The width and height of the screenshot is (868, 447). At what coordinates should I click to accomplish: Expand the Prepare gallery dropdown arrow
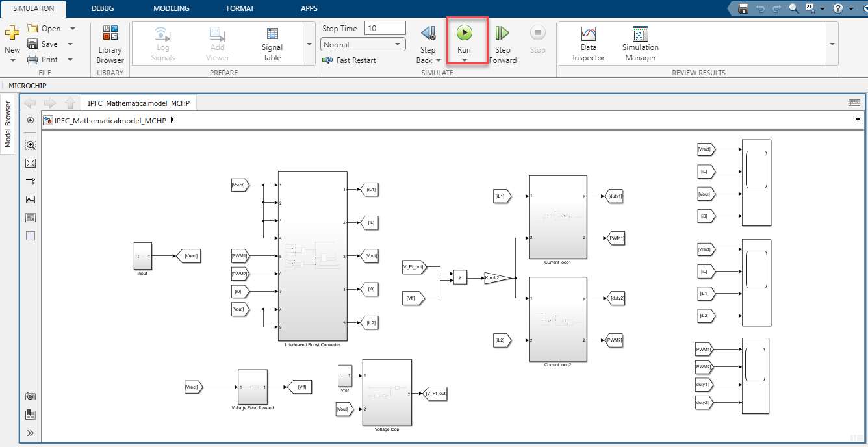click(309, 44)
